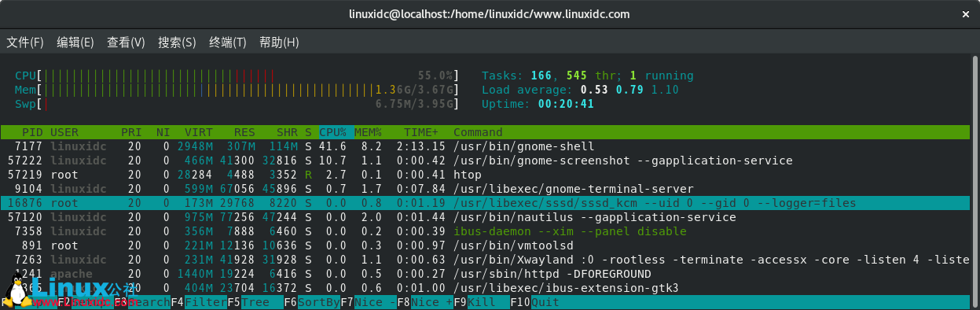Open the 终端(T) menu
The height and width of the screenshot is (310, 980).
tap(228, 42)
